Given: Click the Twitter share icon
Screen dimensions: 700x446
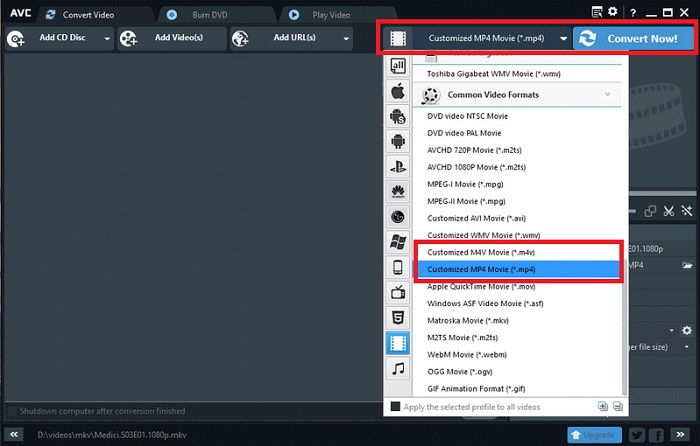Looking at the screenshot, I should coord(637,434).
